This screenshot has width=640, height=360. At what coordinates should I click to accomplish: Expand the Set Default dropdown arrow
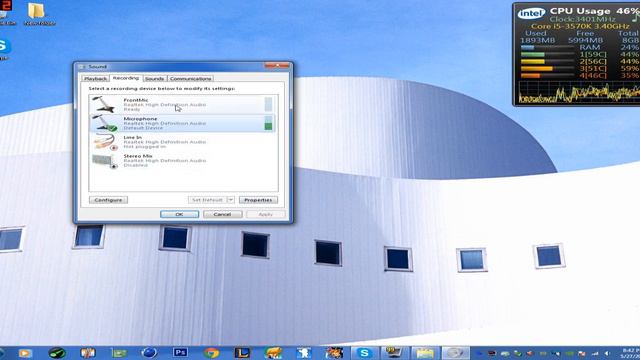(231, 200)
